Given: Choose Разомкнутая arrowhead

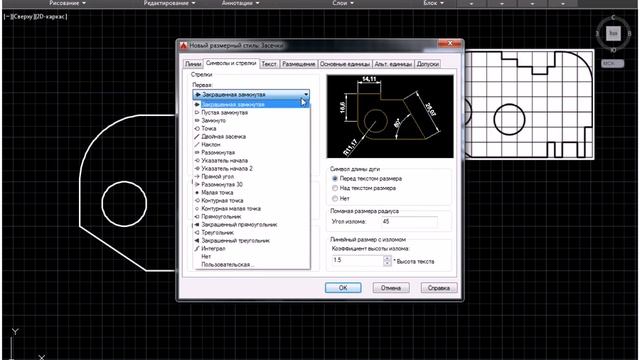Looking at the screenshot, I should [x=251, y=152].
